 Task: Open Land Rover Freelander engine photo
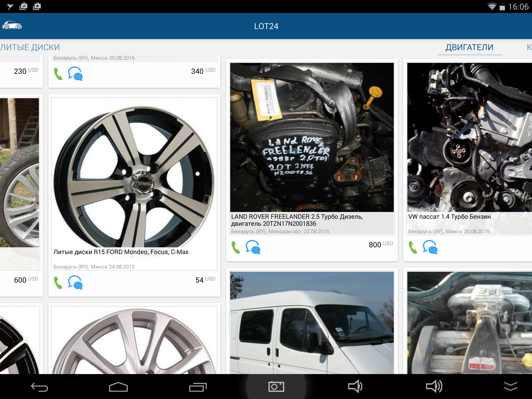click(x=312, y=137)
